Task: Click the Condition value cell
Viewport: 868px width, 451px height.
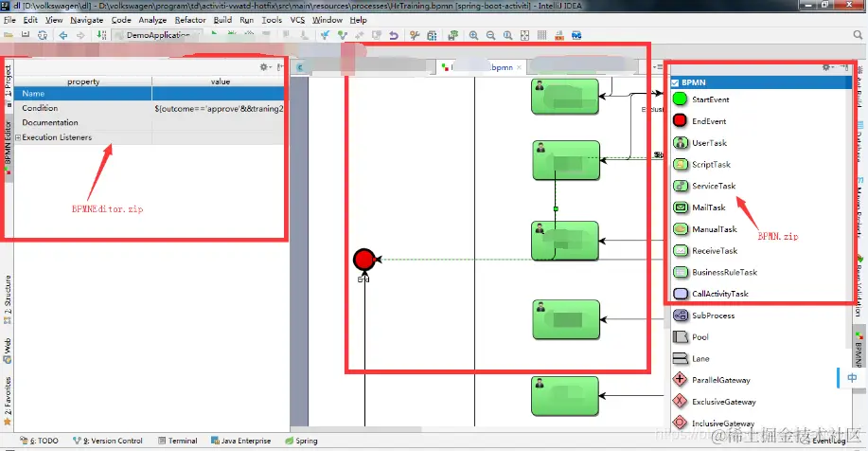Action: (x=218, y=109)
